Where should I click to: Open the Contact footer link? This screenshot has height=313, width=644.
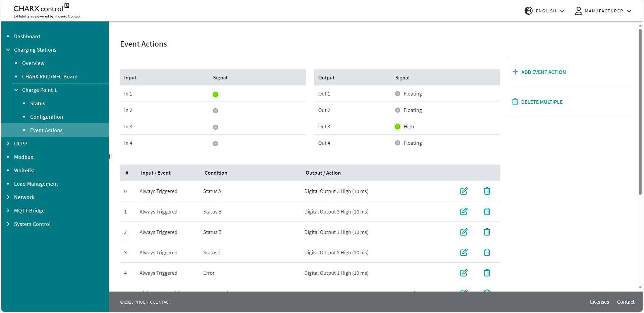pyautogui.click(x=626, y=302)
